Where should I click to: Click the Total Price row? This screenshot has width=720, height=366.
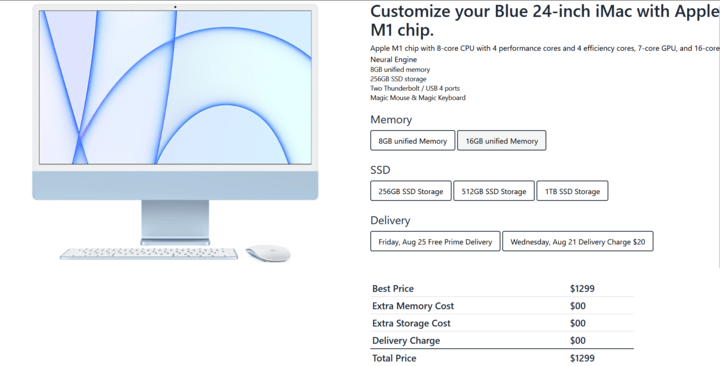tap(502, 358)
